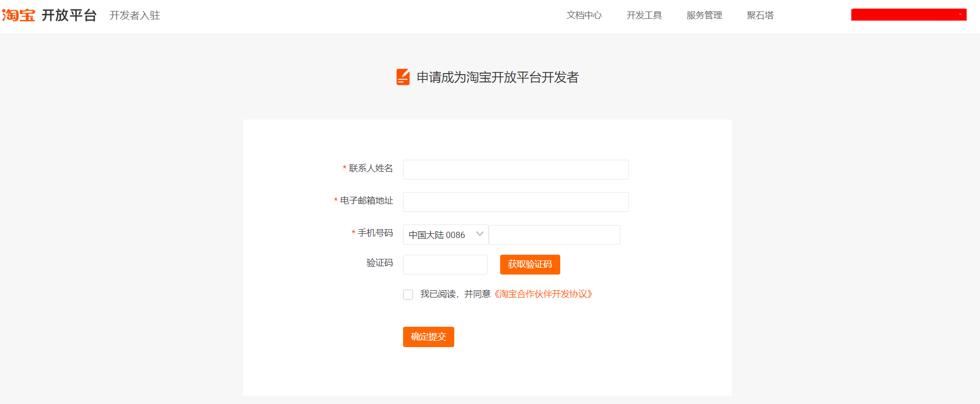Click the orange document icon beside the title

pos(403,77)
